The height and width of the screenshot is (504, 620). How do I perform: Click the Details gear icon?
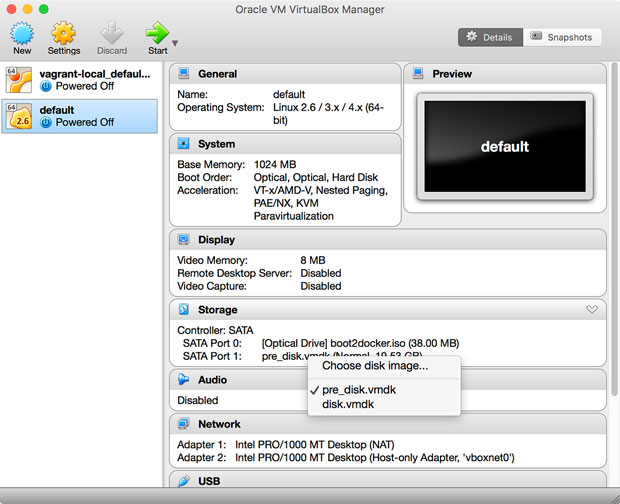click(x=471, y=37)
